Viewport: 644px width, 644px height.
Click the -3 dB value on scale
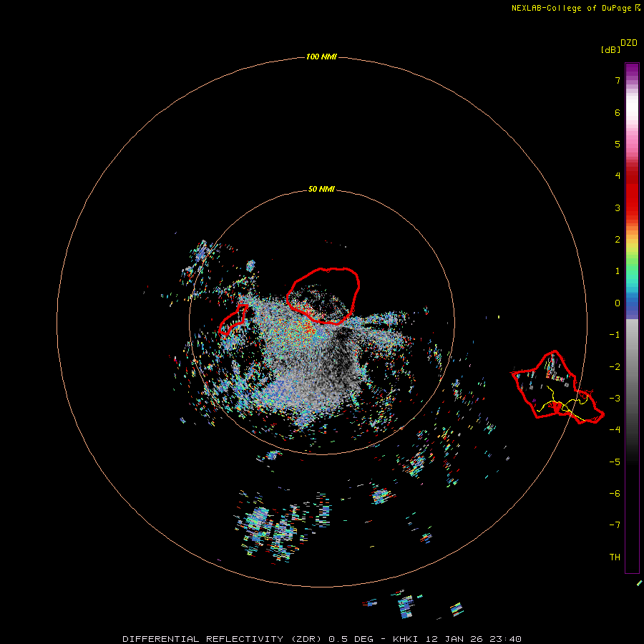(x=615, y=399)
